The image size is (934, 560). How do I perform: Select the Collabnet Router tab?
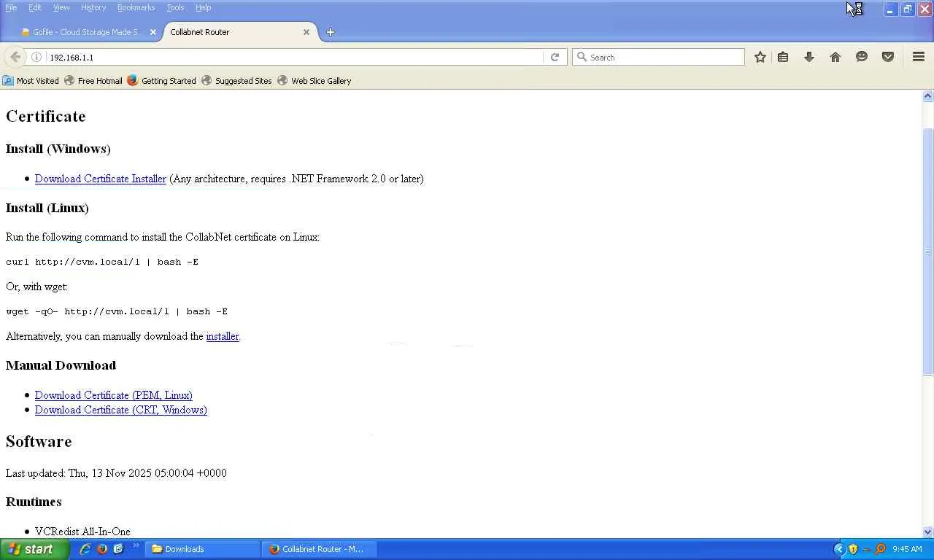pyautogui.click(x=239, y=32)
